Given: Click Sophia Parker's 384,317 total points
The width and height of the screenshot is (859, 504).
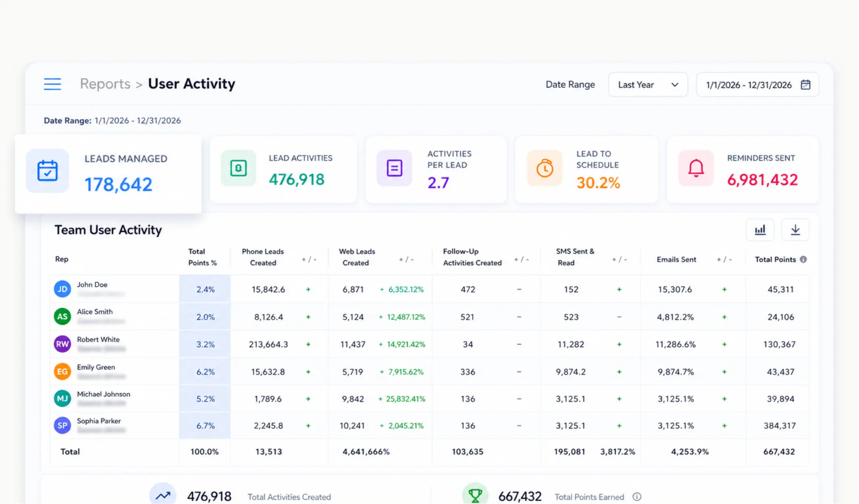Looking at the screenshot, I should point(780,426).
